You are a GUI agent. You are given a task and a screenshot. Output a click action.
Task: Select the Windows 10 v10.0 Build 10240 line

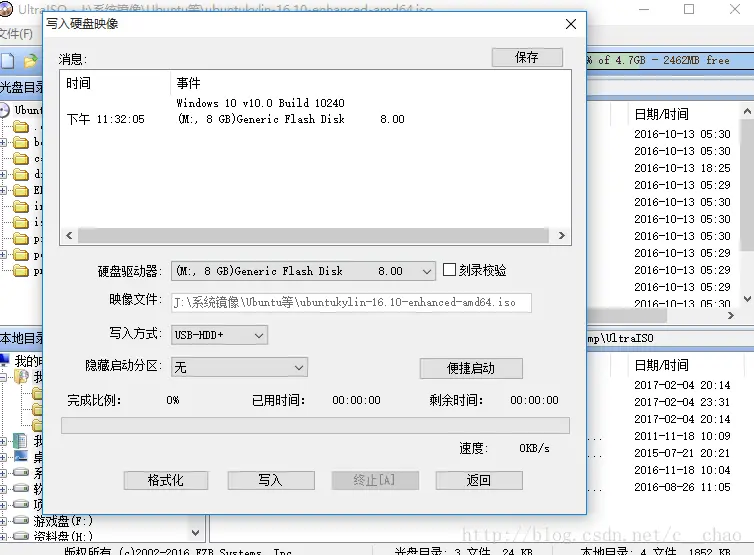260,103
